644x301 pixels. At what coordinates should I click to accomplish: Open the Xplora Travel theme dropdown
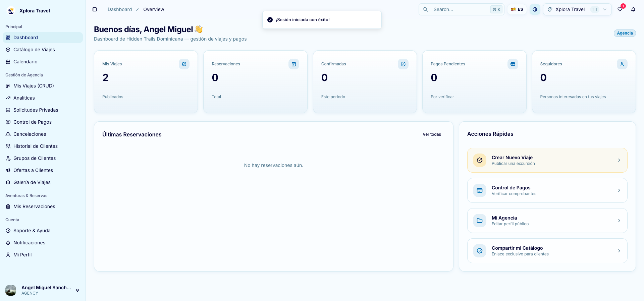tap(577, 9)
